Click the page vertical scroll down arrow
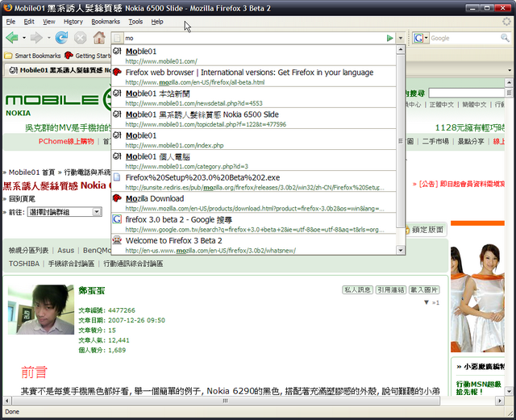This screenshot has height=420, width=516. click(x=509, y=391)
